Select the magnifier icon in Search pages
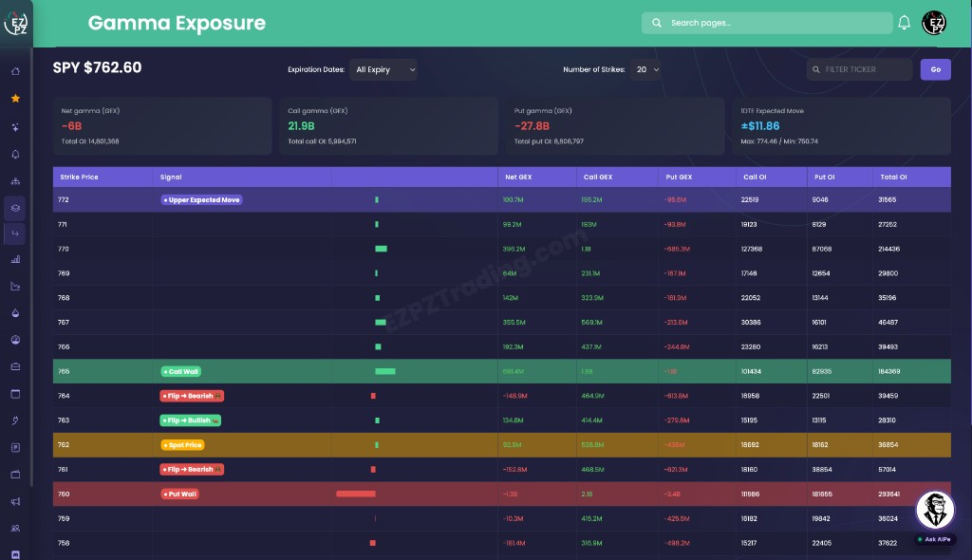 pos(657,23)
